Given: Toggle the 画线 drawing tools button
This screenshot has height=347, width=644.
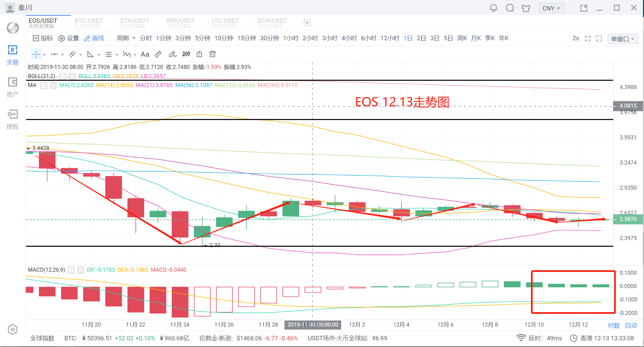Looking at the screenshot, I should click(94, 38).
